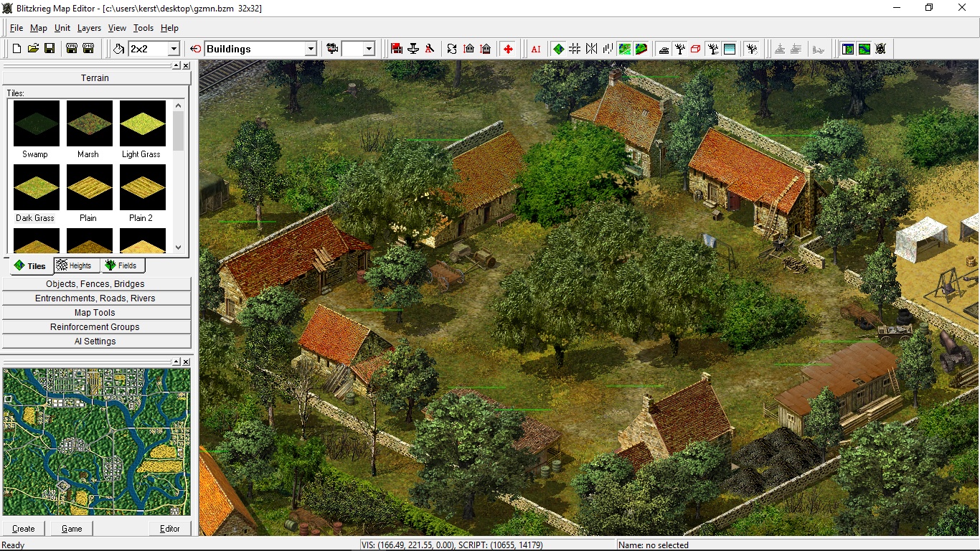Open the 2x2 brush size dropdown
The image size is (980, 551).
tap(173, 49)
